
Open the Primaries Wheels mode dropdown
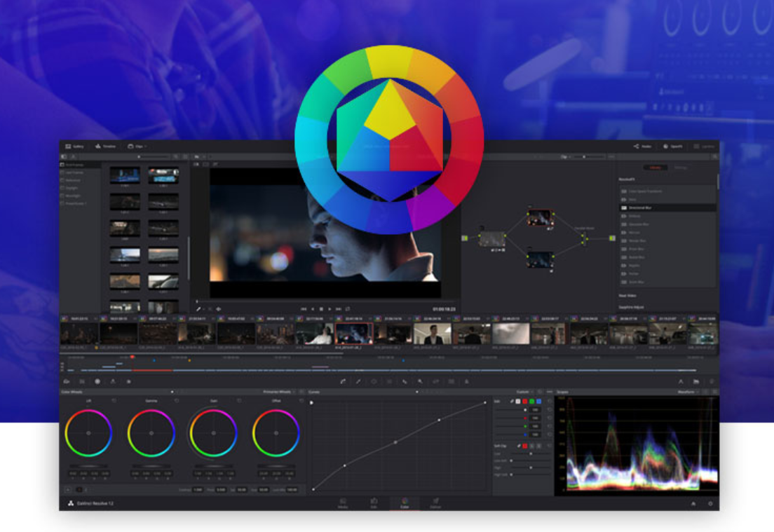click(280, 392)
